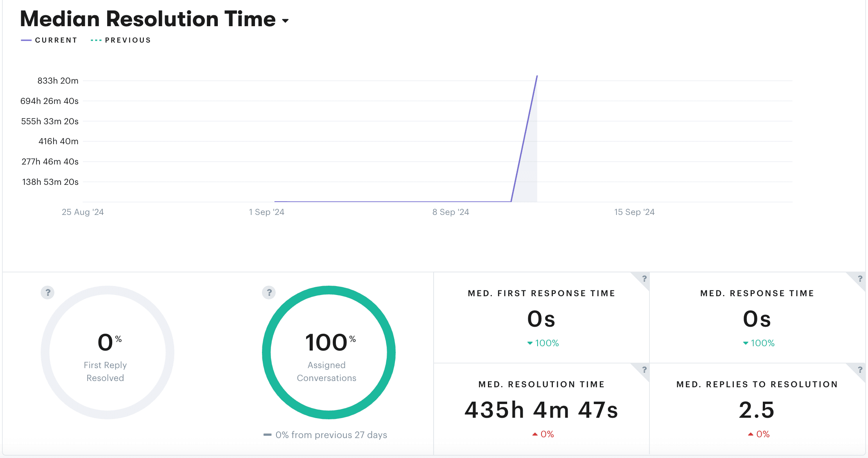Screen dimensions: 868x458
Task: Open the Median Resolution Time metric dropdown
Action: click(285, 20)
